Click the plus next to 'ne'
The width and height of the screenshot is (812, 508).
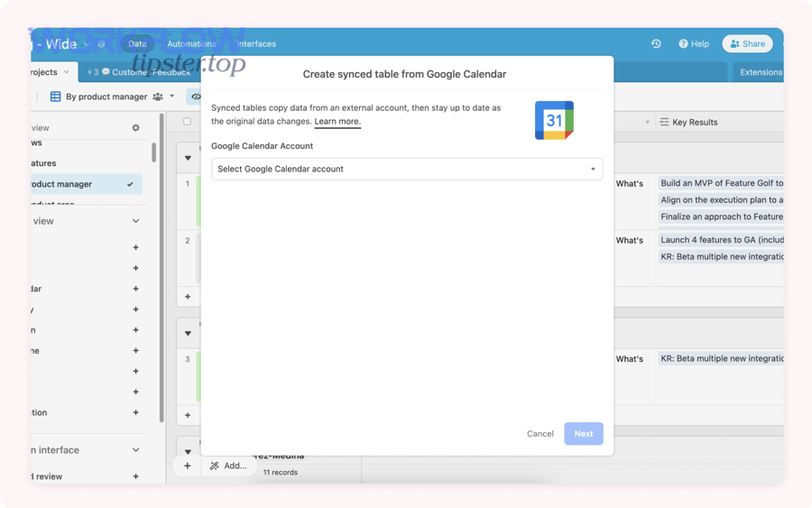point(135,351)
